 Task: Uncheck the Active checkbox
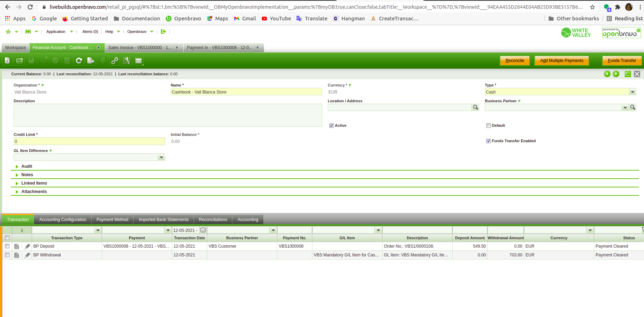(331, 126)
